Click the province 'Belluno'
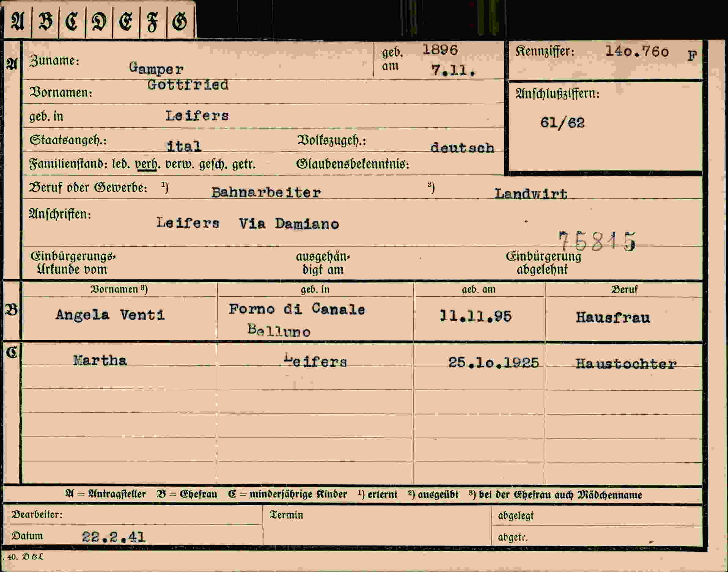728x572 pixels. point(279,331)
